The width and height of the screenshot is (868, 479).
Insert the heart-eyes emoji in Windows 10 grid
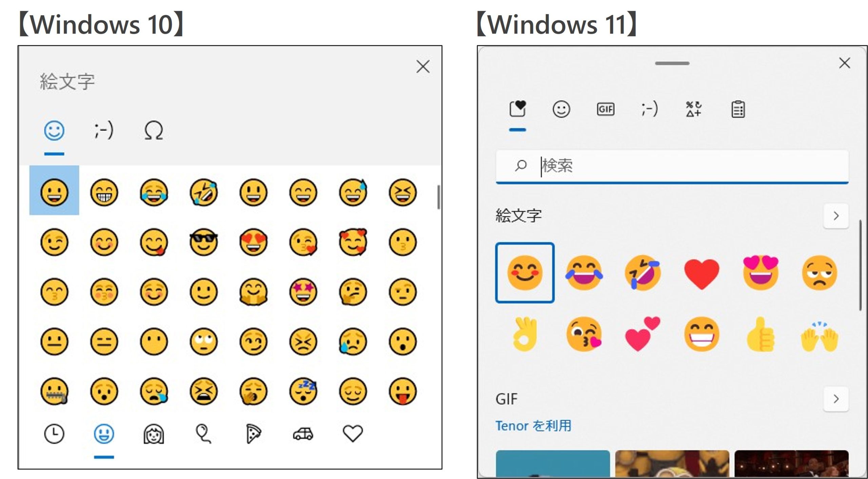click(x=253, y=242)
